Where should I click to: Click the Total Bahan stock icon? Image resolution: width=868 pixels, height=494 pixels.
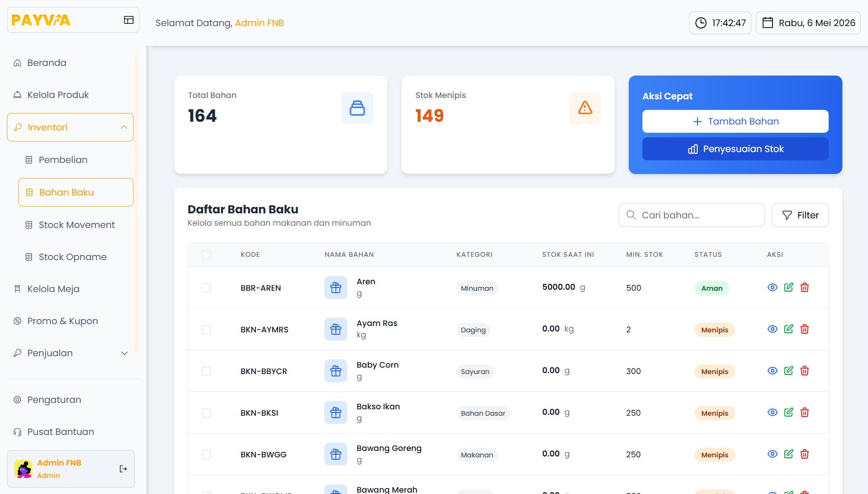(357, 108)
